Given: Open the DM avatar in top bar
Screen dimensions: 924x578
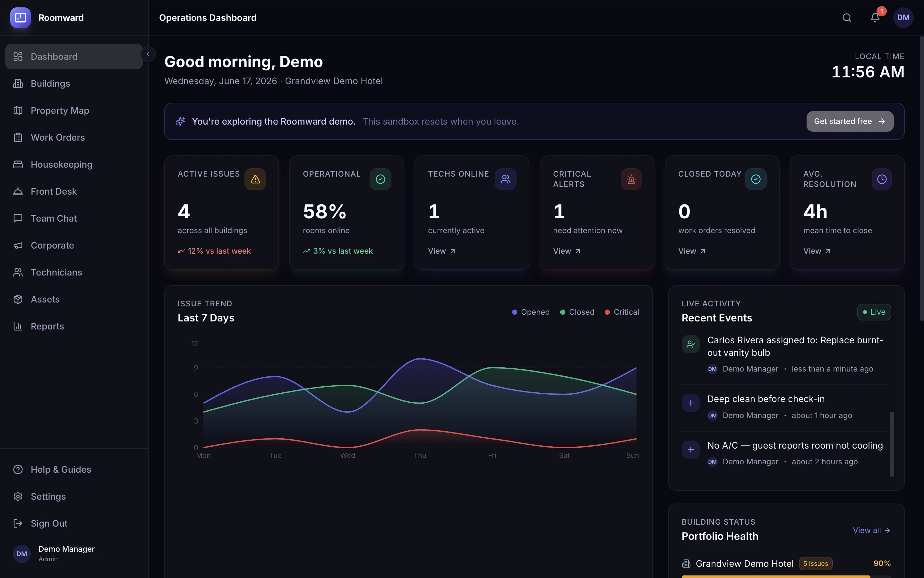Looking at the screenshot, I should tap(903, 18).
